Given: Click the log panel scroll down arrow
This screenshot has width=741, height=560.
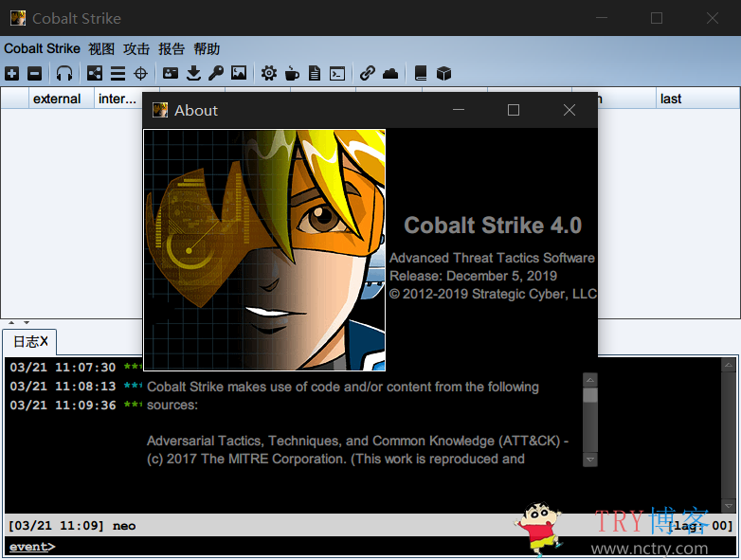Looking at the screenshot, I should click(x=729, y=506).
